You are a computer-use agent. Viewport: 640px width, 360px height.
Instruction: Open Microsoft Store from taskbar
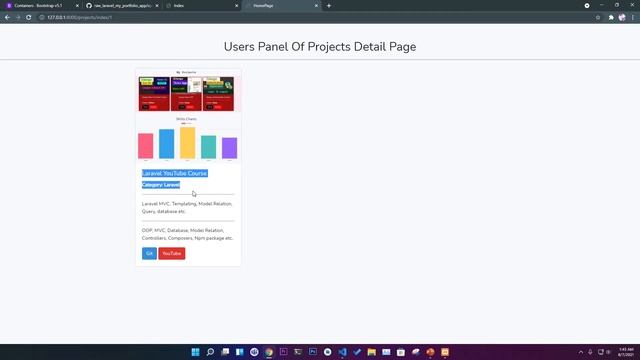point(401,352)
